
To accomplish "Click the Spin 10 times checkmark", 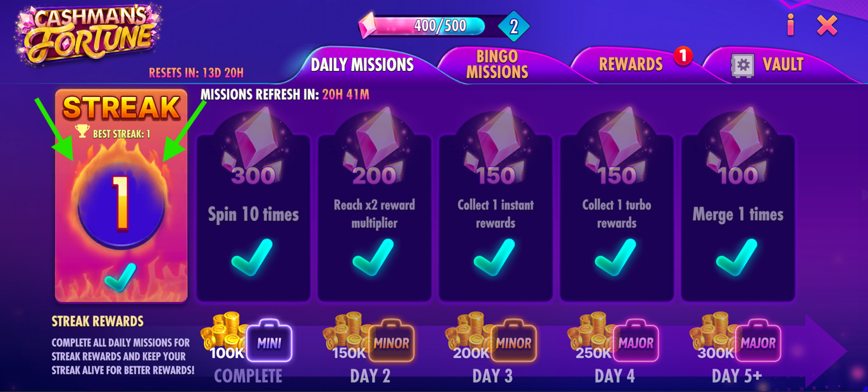I will [252, 257].
